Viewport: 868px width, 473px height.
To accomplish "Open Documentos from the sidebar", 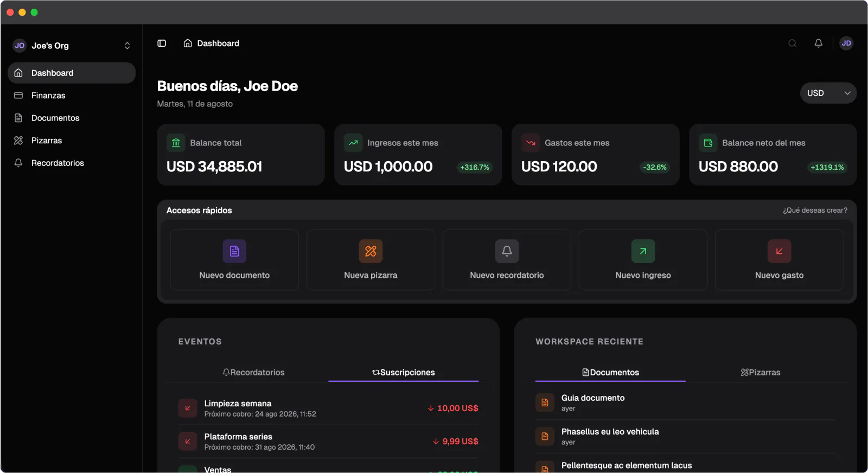I will pyautogui.click(x=72, y=118).
